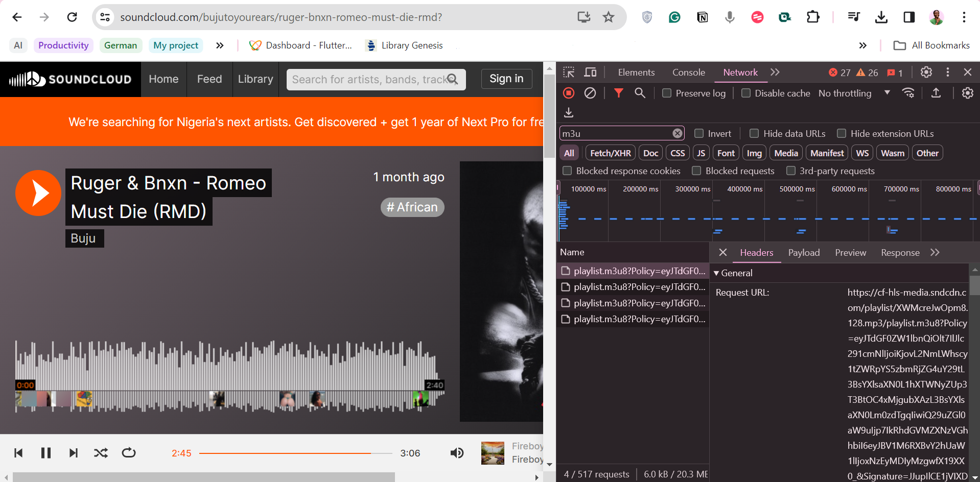980x482 pixels.
Task: Select the first playlist.m3u8 request
Action: pyautogui.click(x=634, y=271)
